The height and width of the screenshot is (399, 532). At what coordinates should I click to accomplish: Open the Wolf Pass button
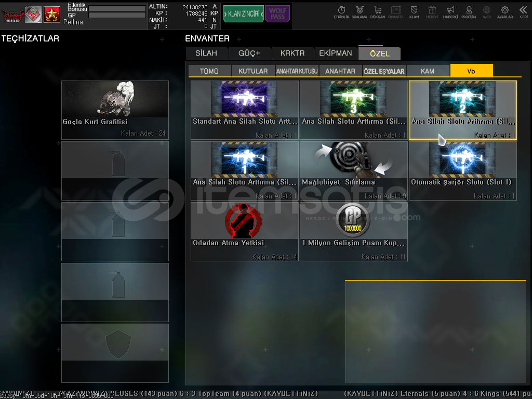[277, 14]
